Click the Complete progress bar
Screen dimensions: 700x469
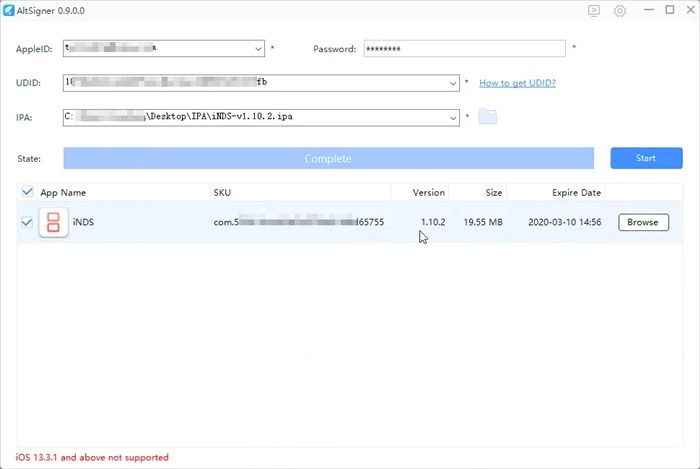(x=328, y=158)
